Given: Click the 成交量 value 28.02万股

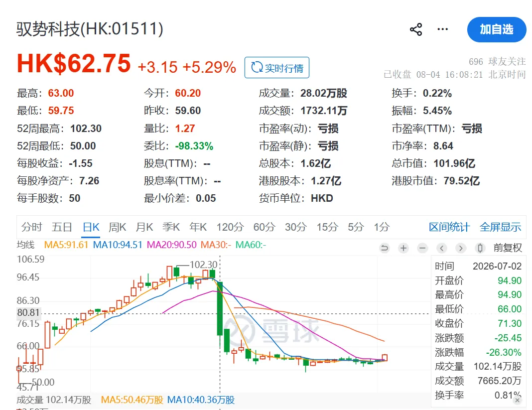Looking at the screenshot, I should pyautogui.click(x=324, y=93).
